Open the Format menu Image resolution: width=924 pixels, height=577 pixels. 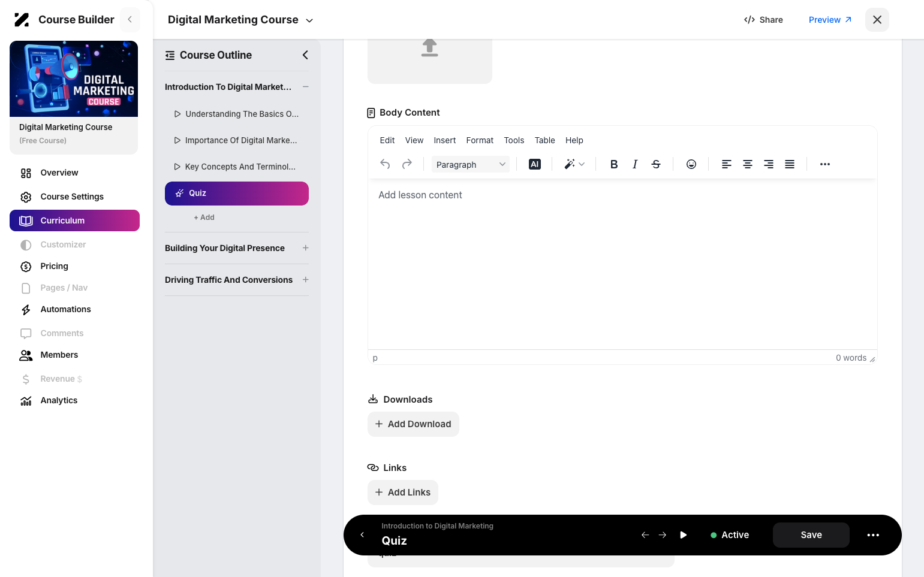click(x=480, y=140)
